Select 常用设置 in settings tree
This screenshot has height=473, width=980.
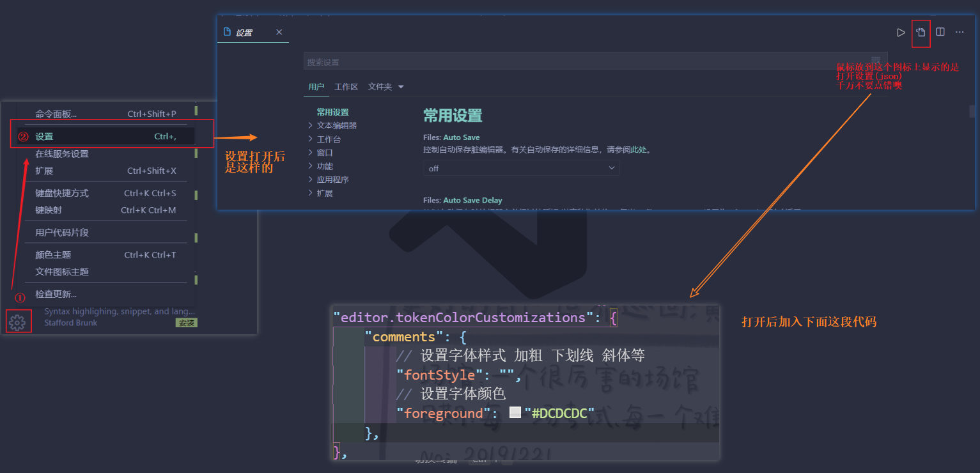(x=332, y=112)
